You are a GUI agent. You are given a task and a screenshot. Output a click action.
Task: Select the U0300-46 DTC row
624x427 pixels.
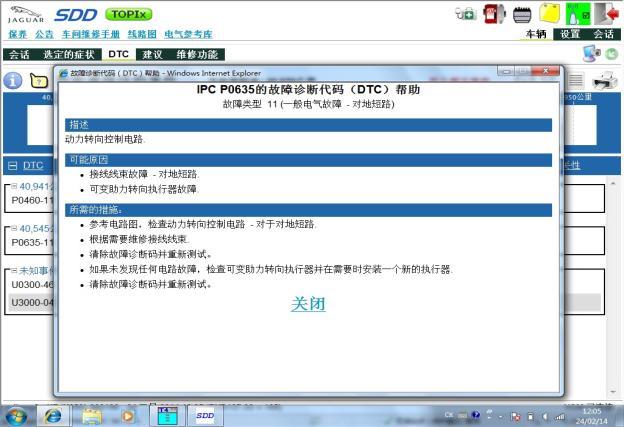[x=32, y=285]
